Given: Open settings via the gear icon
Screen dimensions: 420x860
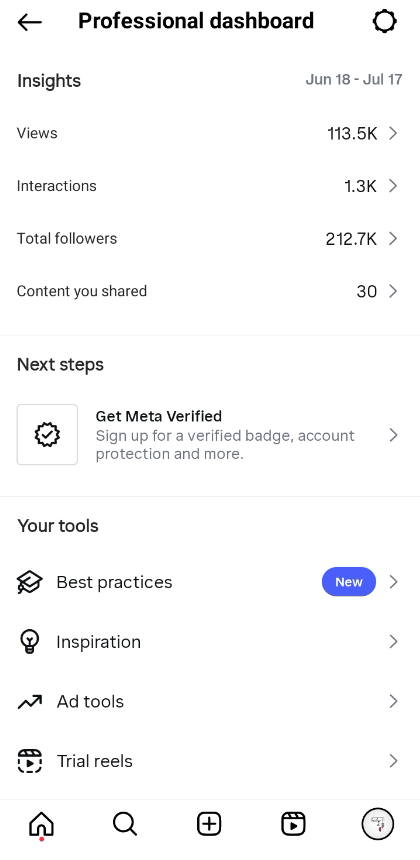Looking at the screenshot, I should (x=384, y=22).
